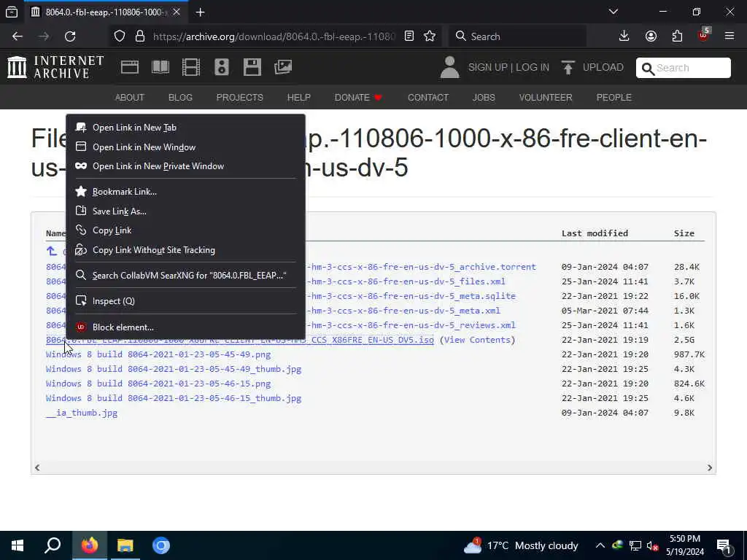
Task: Click the upload arrow icon
Action: 568,68
